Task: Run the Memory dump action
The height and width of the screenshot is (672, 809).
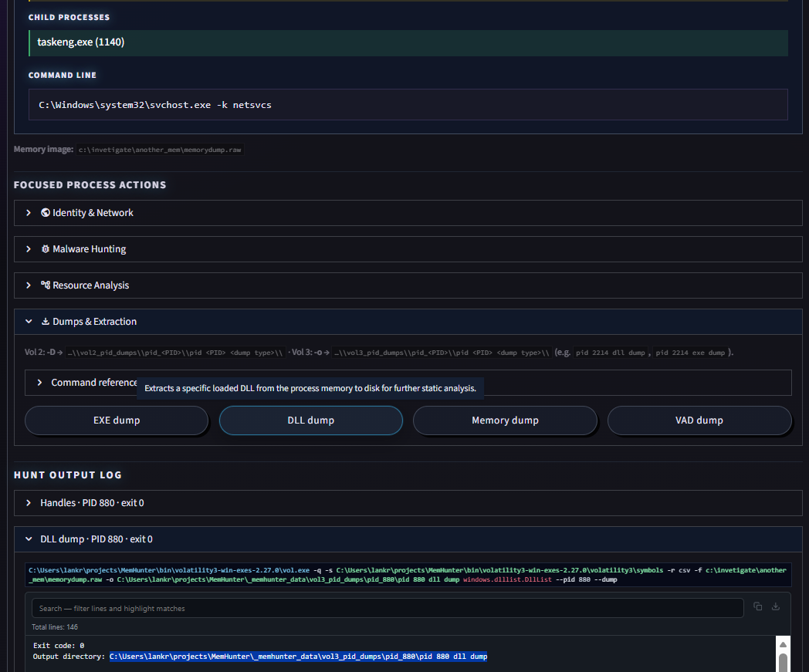Action: point(505,420)
